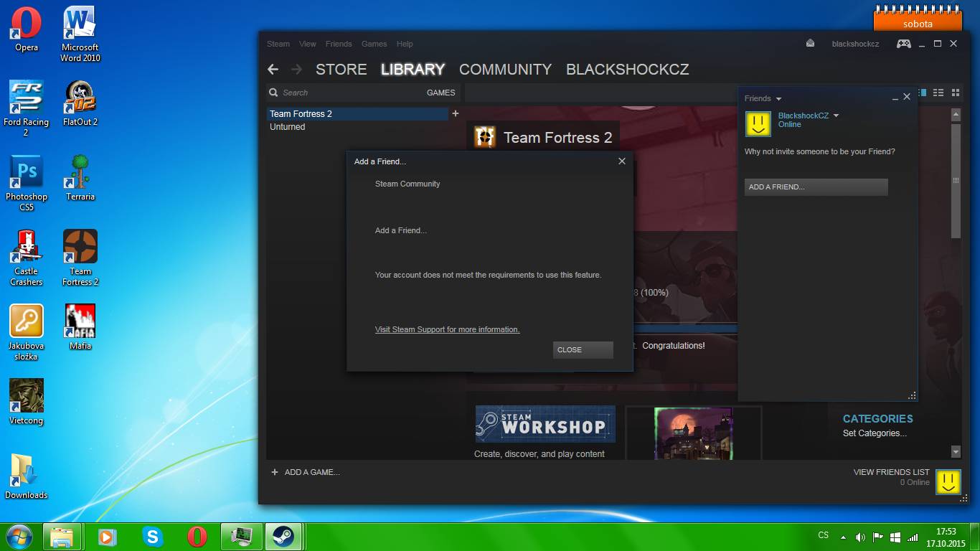The height and width of the screenshot is (551, 980).
Task: Open the Microsoft Word 2010 desktop shortcut
Action: point(80,34)
